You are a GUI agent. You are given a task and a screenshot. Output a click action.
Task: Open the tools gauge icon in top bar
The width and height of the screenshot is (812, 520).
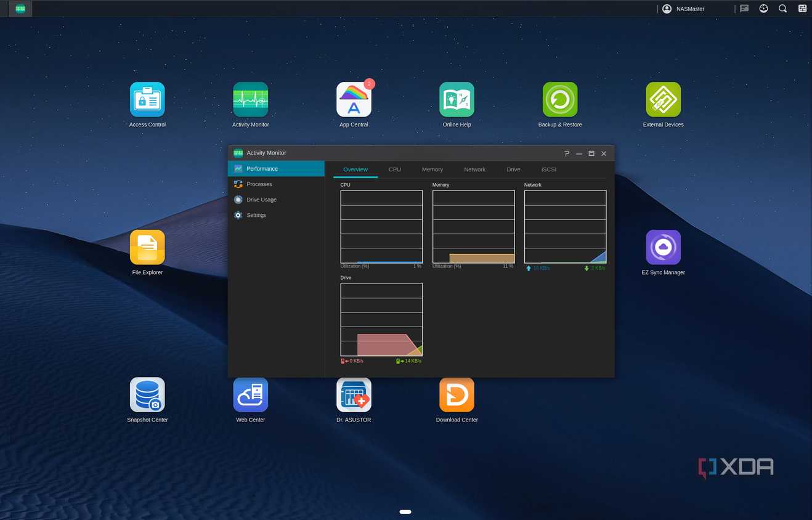click(x=763, y=9)
